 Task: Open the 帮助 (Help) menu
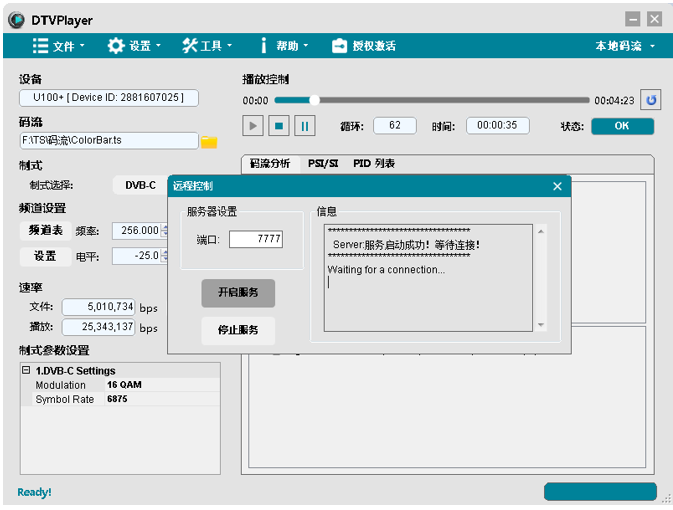[285, 46]
